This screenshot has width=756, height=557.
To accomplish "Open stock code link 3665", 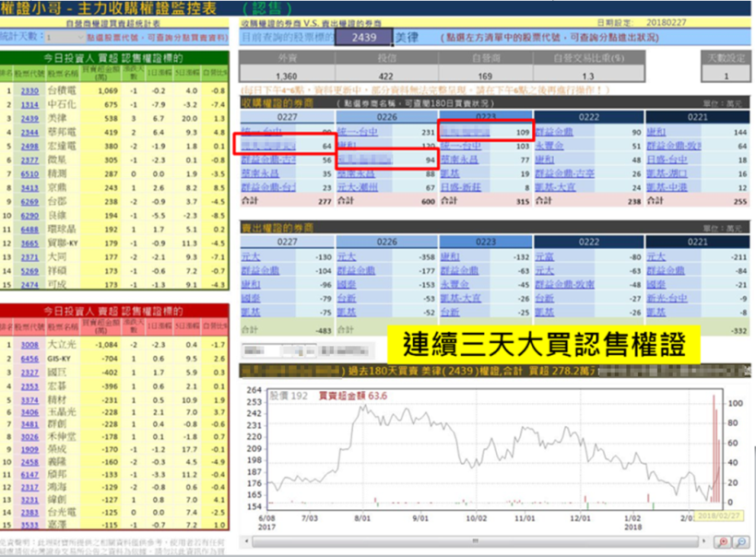I will pos(30,243).
